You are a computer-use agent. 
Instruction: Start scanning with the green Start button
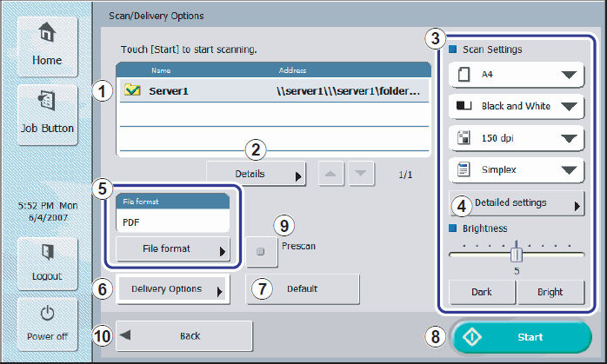tap(521, 337)
